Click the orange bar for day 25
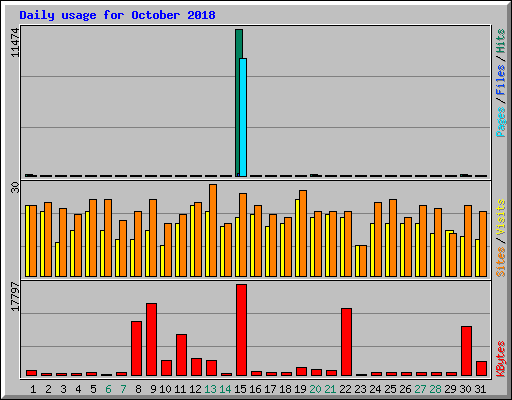 [393, 238]
